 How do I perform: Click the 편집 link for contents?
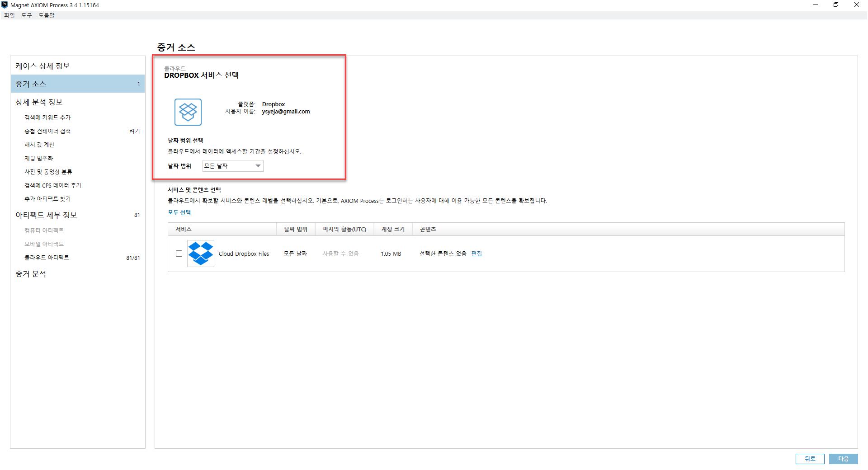pos(476,254)
